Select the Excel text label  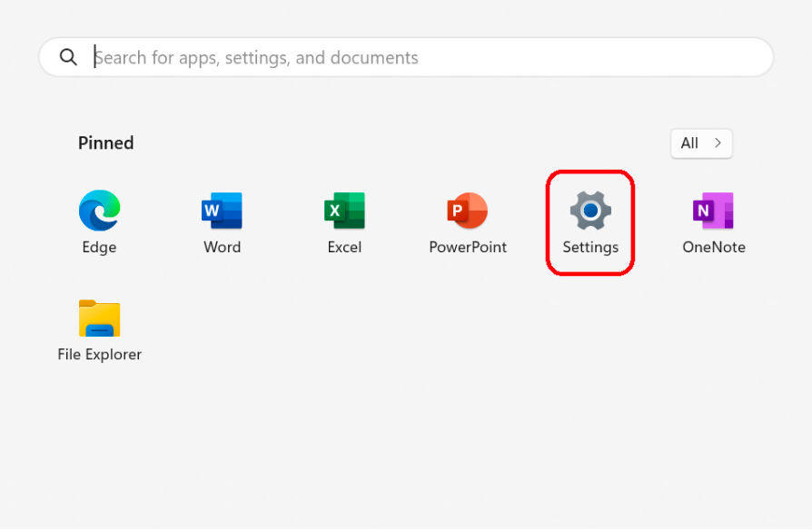pos(344,247)
